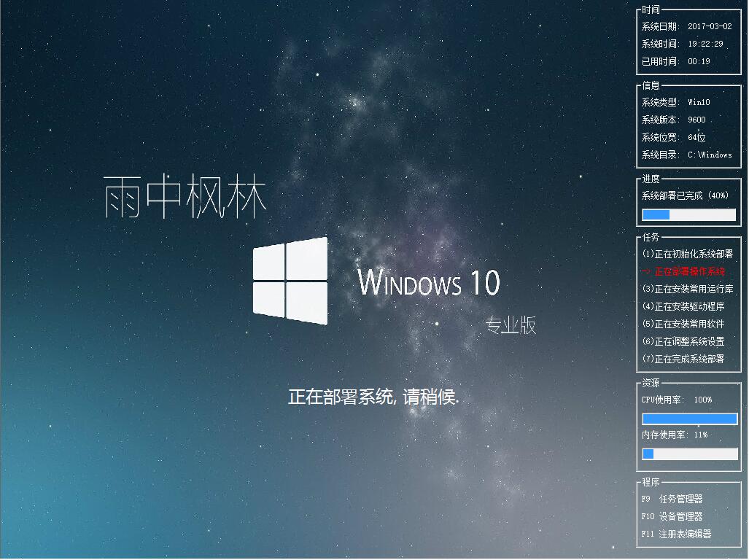Click task (4)正在安装驱动程序

tap(683, 306)
